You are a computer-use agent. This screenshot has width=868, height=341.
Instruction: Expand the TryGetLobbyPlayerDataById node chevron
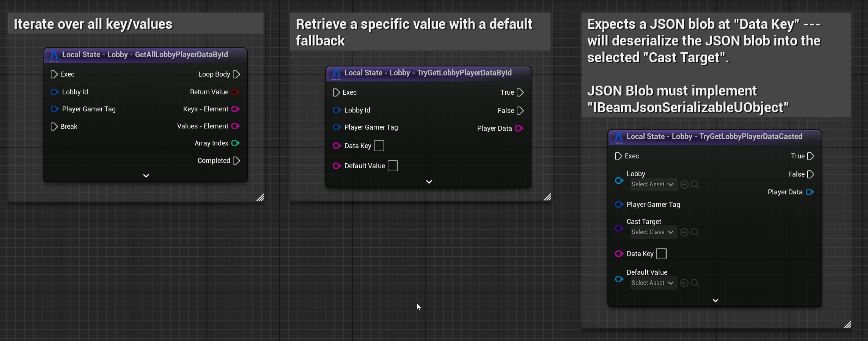[429, 182]
